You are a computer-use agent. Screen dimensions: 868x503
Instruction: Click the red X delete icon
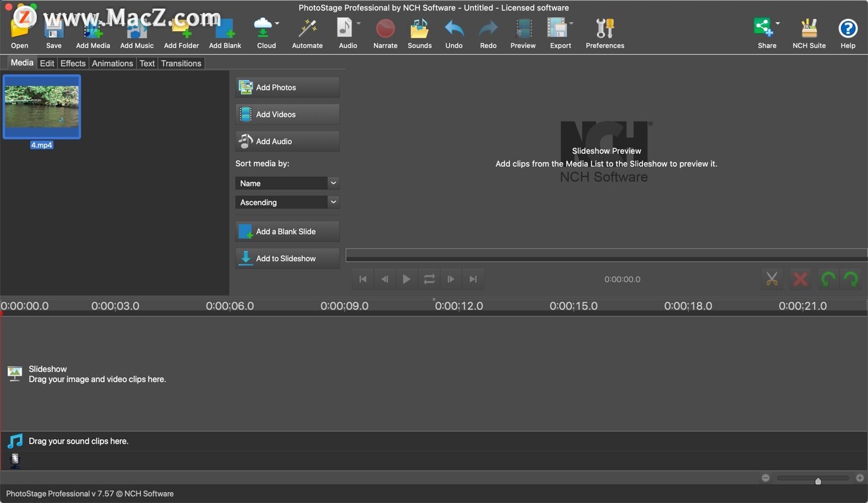pyautogui.click(x=800, y=279)
